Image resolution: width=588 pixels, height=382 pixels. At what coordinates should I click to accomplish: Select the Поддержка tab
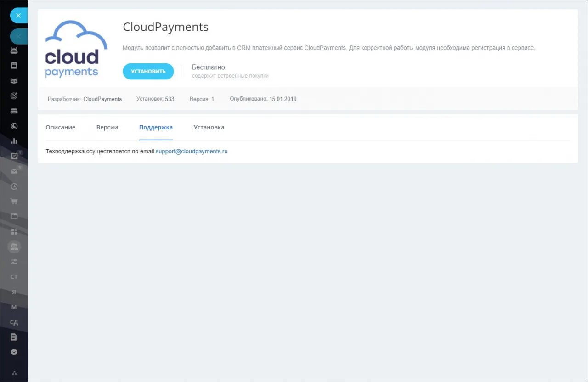tap(156, 127)
